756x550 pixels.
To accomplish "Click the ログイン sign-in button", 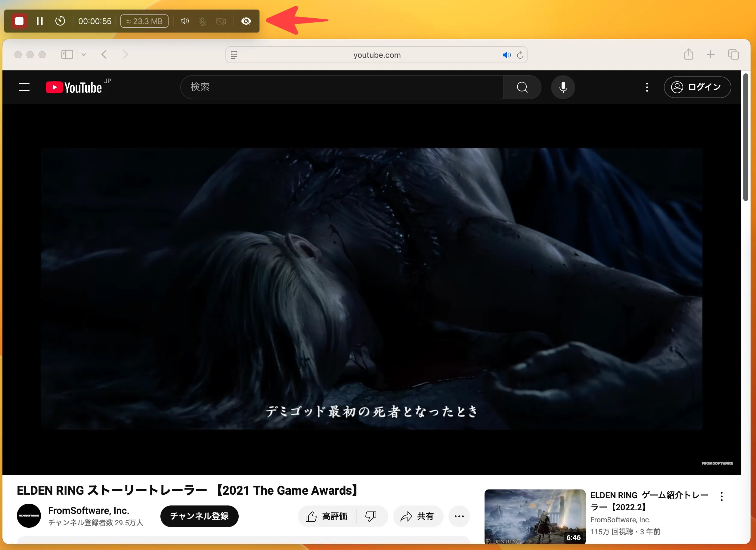I will coord(697,87).
